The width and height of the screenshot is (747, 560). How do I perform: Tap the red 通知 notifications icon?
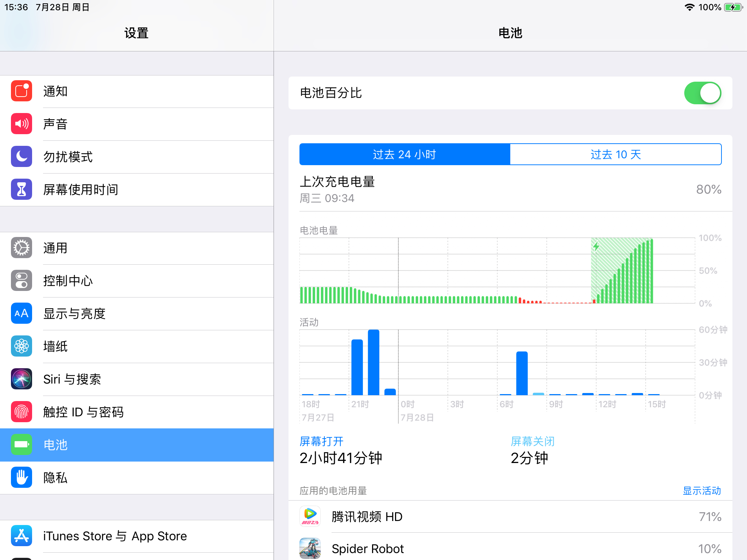coord(22,91)
